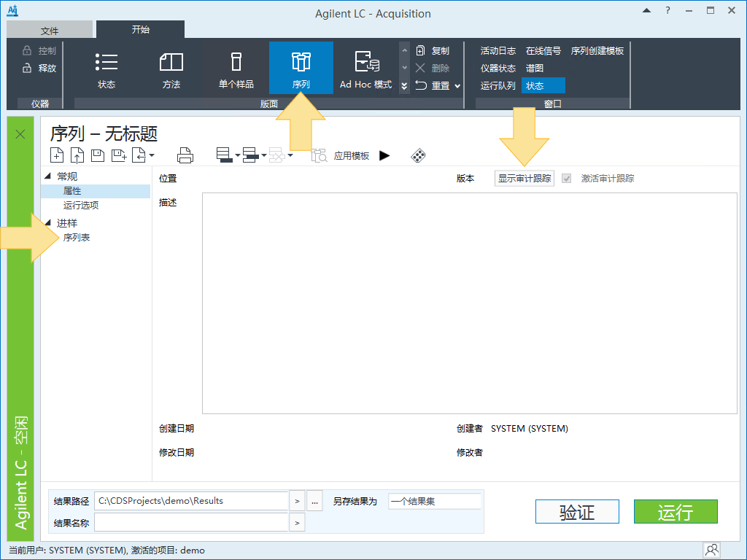The image size is (747, 560).
Task: Click the user icon in status bar
Action: coord(712,550)
